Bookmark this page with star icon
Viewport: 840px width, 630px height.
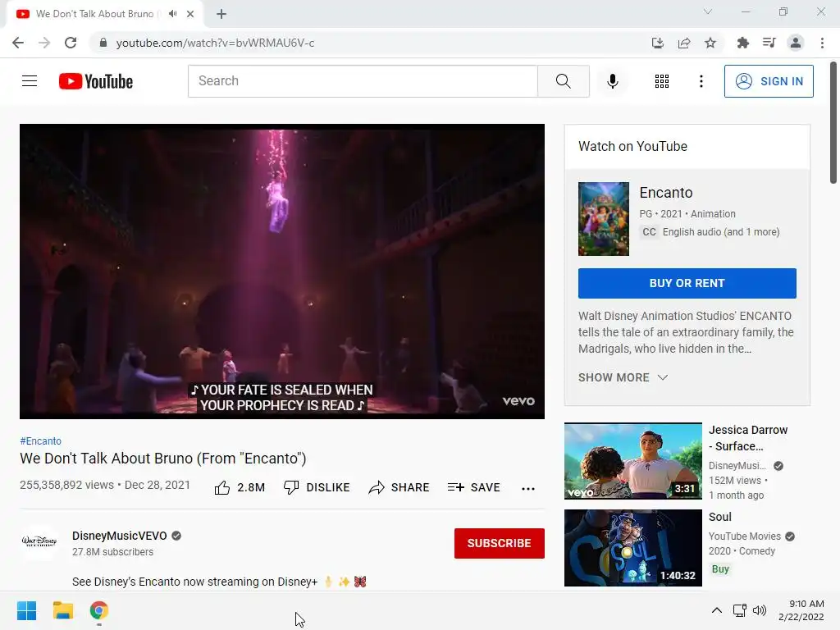710,43
